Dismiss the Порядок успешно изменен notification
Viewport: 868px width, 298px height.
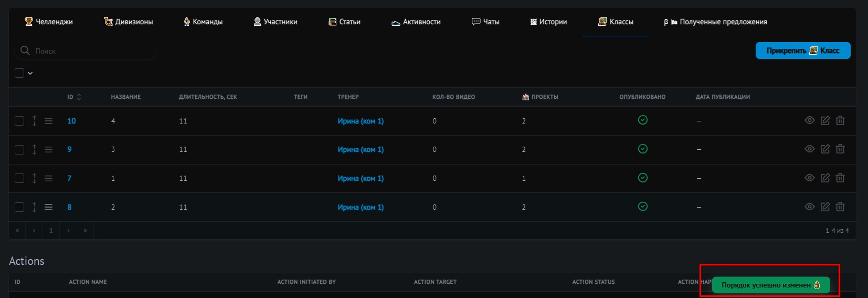pos(770,285)
